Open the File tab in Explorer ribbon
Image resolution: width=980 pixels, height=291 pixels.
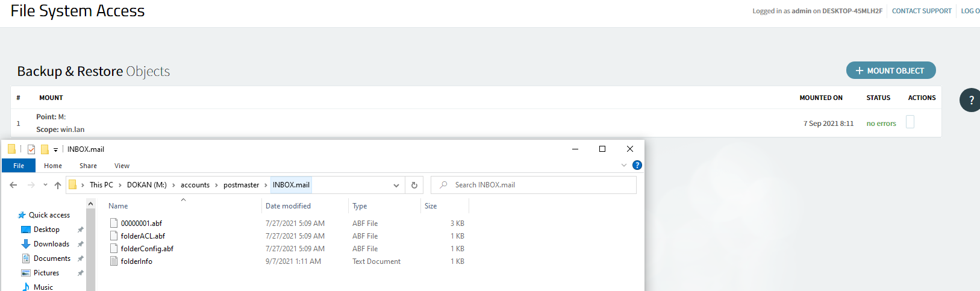[x=19, y=166]
